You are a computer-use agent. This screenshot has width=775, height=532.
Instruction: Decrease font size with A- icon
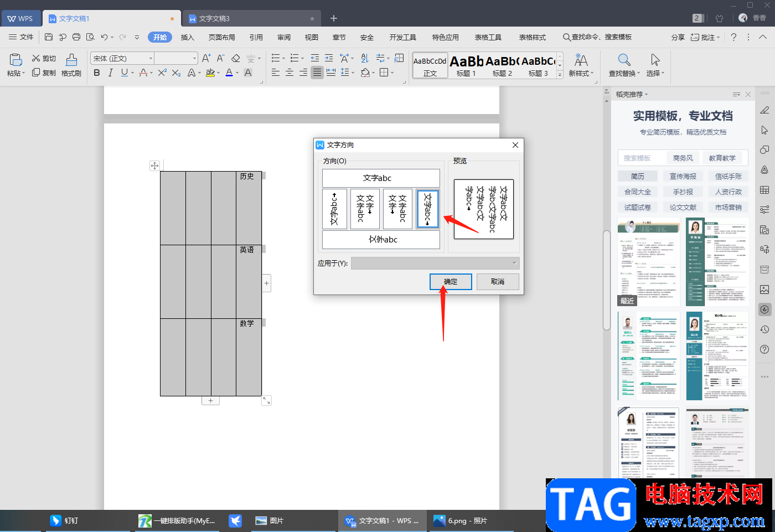coord(220,58)
